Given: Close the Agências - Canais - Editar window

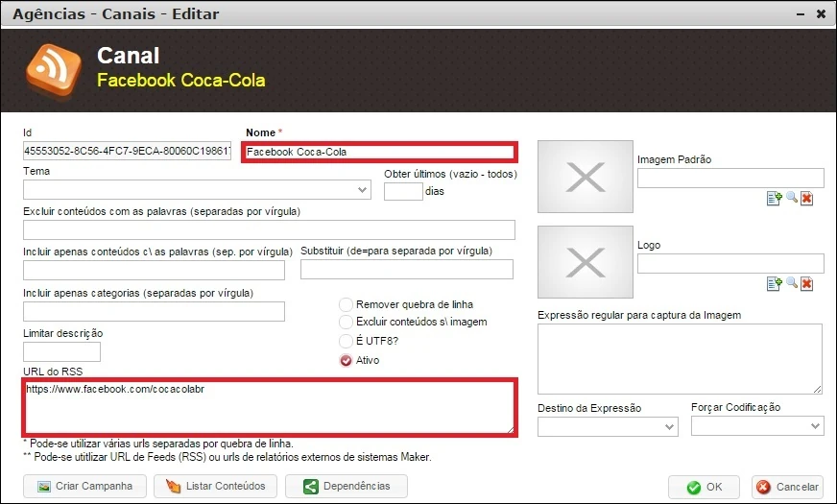Looking at the screenshot, I should pyautogui.click(x=821, y=13).
